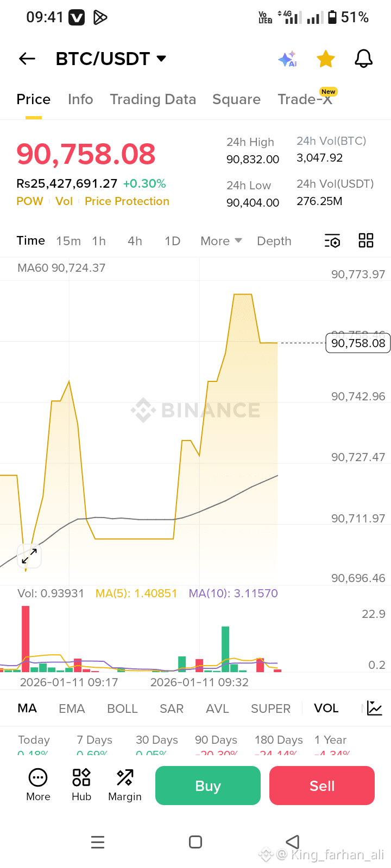This screenshot has width=391, height=868.
Task: Open the AI assistant sparkle icon
Action: coord(287,59)
